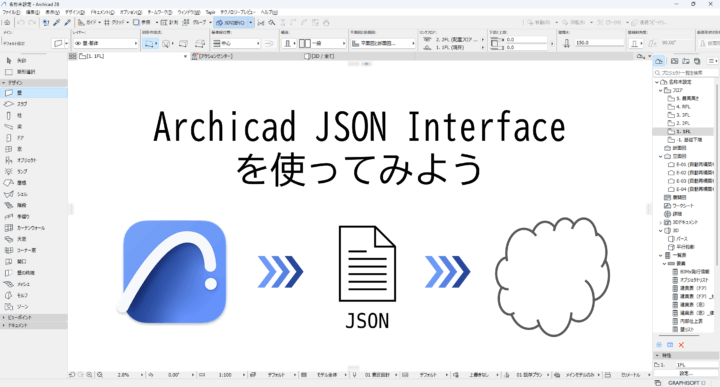The width and height of the screenshot is (720, 387).
Task: Open the 3D window button dropdown arrow
Action: point(251,22)
